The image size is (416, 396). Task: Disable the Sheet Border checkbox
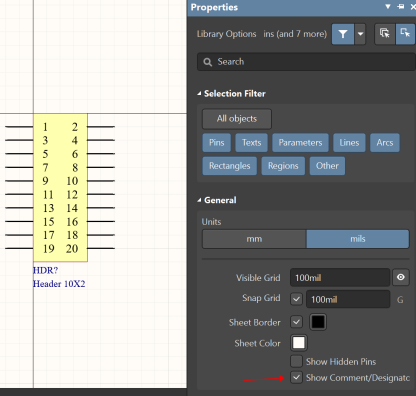click(x=296, y=322)
